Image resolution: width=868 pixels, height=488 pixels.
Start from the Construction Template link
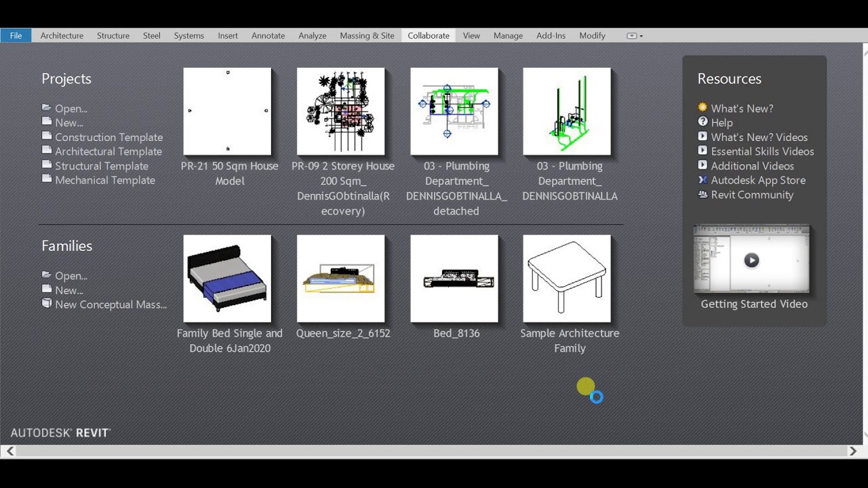pos(109,137)
